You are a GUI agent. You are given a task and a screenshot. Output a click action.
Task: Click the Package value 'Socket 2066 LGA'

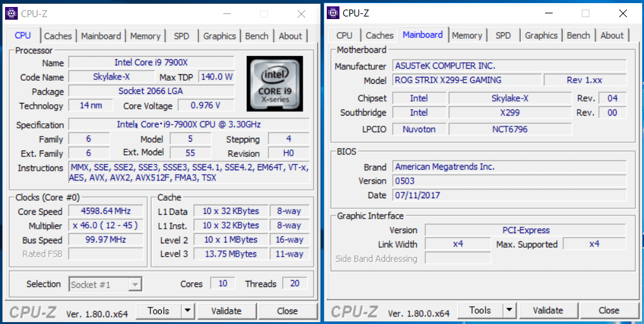152,91
